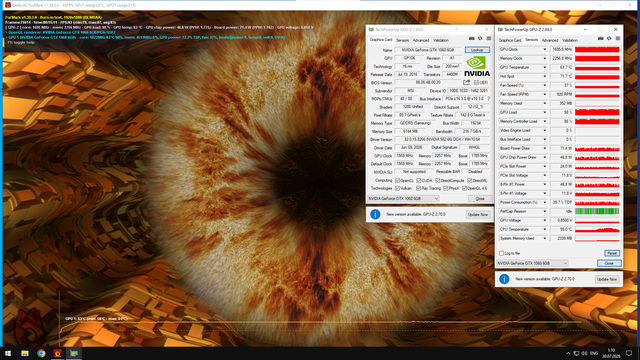Open volume tray icon
The height and width of the screenshot is (360, 640).
(584, 353)
